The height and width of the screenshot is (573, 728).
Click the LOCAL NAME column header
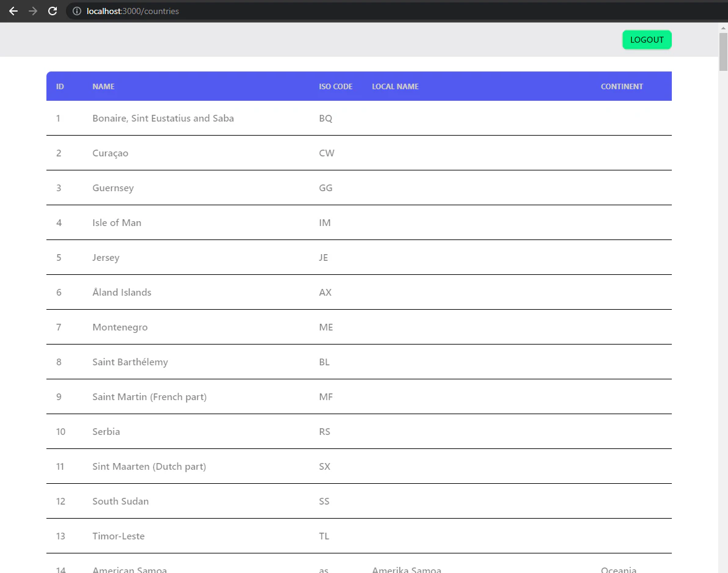(395, 86)
